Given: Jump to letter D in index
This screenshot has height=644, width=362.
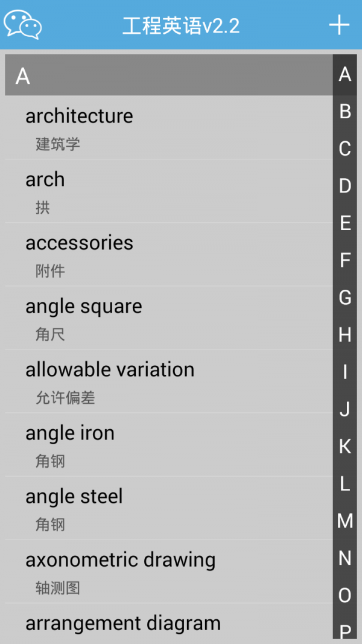Looking at the screenshot, I should coord(345,186).
